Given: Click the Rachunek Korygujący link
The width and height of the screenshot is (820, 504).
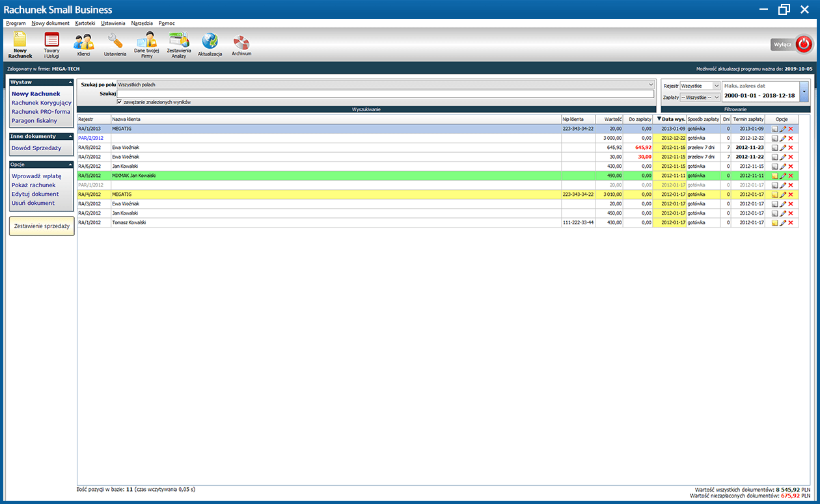Looking at the screenshot, I should [x=42, y=103].
